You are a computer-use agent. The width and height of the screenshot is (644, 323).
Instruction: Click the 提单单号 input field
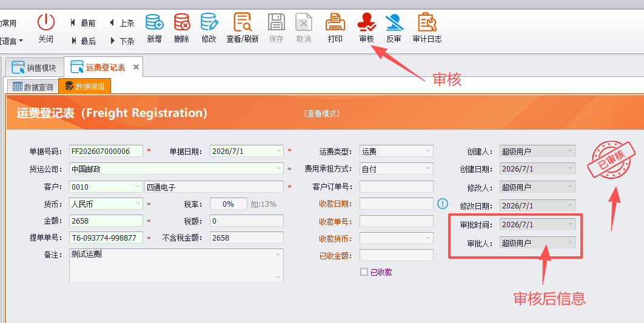[106, 238]
